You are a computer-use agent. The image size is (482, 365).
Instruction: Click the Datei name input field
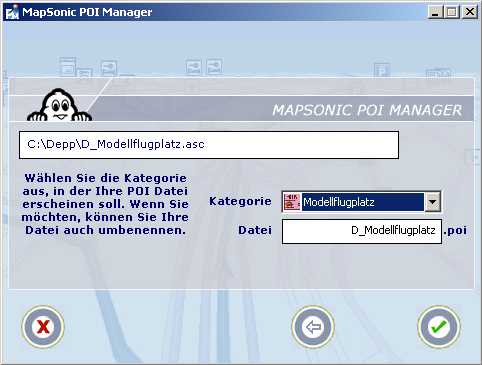[362, 231]
